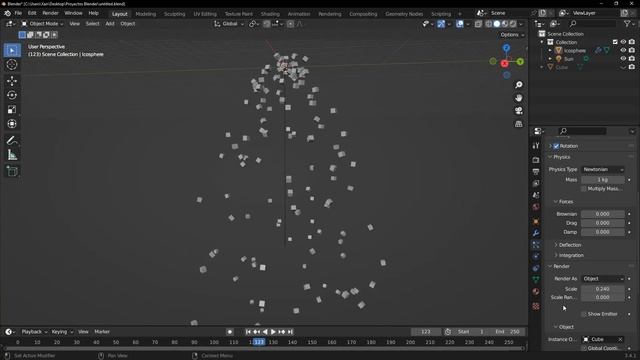Open the Particles properties tab
Screen dimensions: 640x360
(x=536, y=245)
